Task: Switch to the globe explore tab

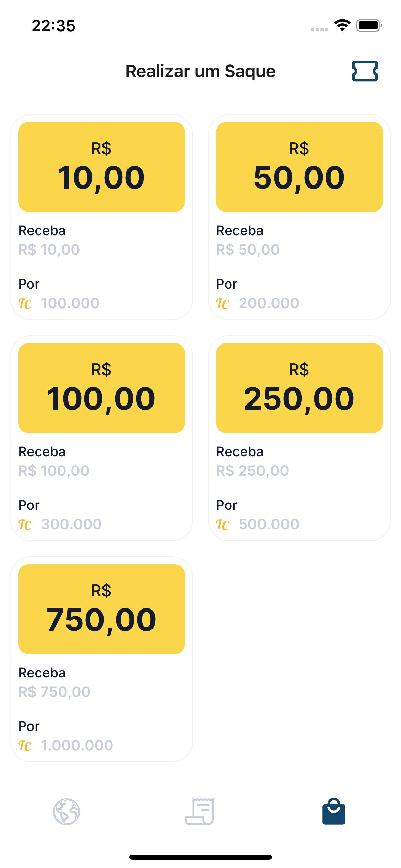Action: tap(66, 811)
